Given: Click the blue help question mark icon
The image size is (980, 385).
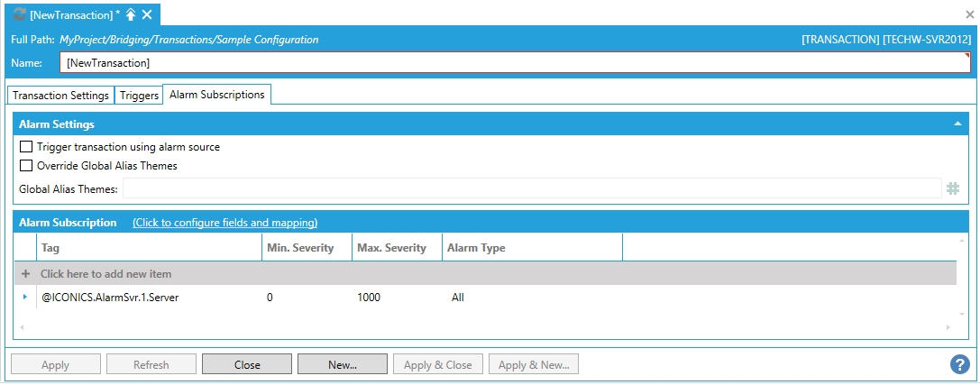Looking at the screenshot, I should (959, 364).
